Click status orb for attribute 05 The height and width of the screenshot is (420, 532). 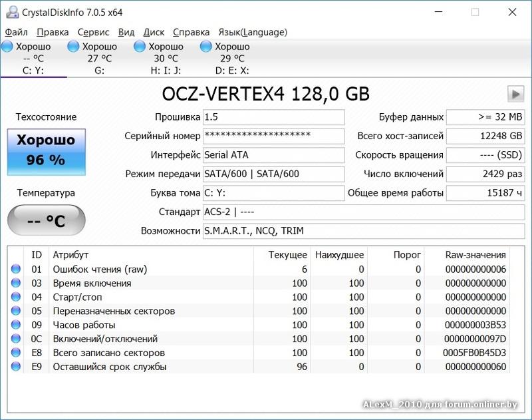[15, 311]
